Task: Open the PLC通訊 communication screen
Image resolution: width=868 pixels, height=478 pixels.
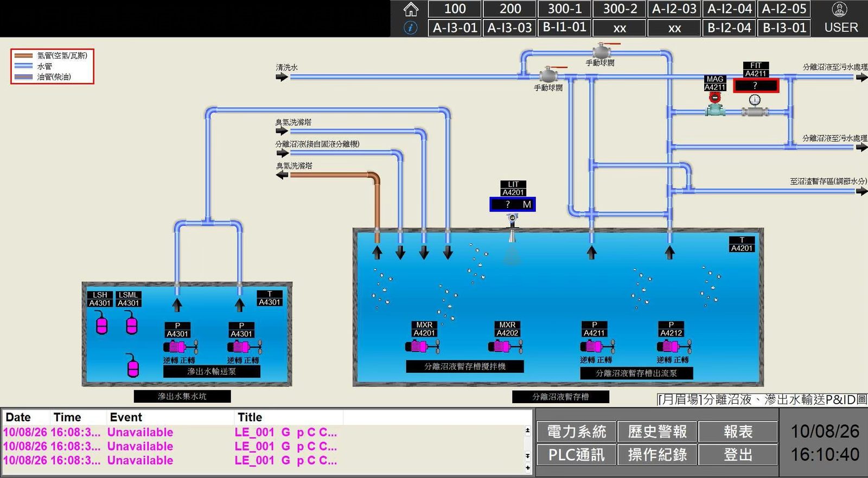Action: coord(576,455)
